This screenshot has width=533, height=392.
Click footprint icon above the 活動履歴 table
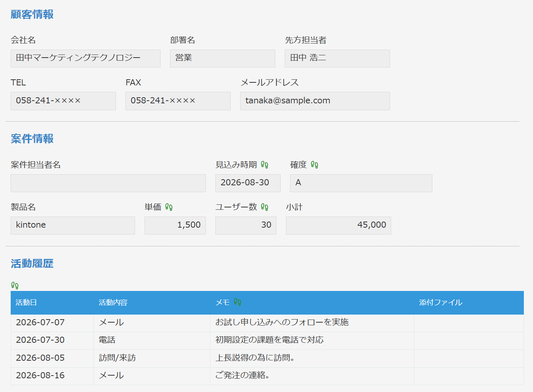pyautogui.click(x=15, y=286)
